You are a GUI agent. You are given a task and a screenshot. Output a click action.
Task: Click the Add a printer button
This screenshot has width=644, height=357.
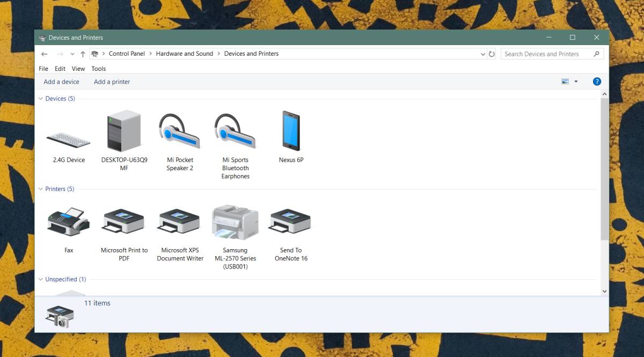coord(112,82)
